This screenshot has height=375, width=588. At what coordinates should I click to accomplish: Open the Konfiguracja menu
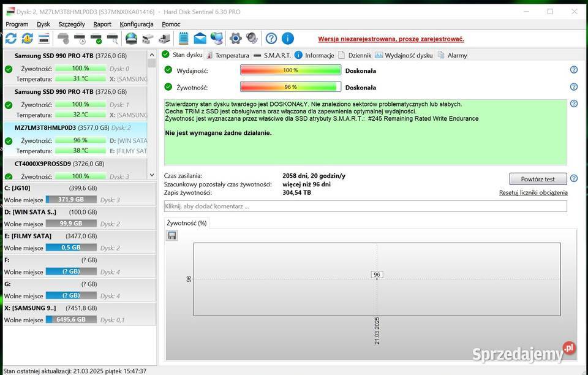coord(137,24)
